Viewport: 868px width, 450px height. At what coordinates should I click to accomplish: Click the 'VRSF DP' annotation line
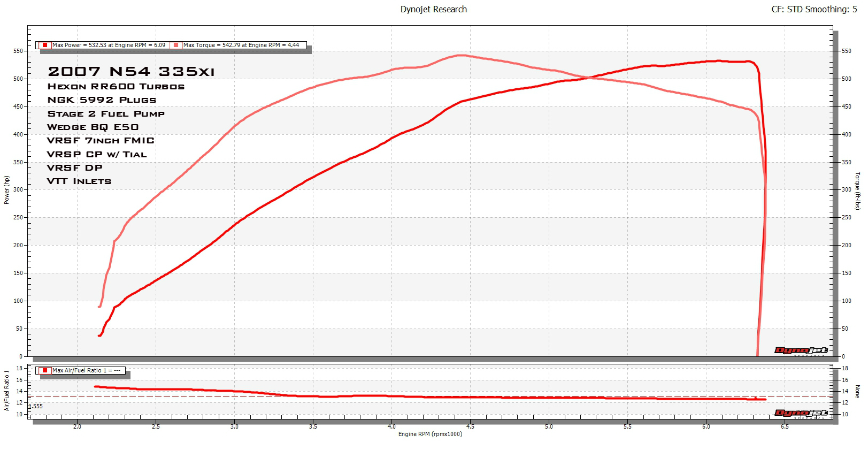pyautogui.click(x=75, y=168)
